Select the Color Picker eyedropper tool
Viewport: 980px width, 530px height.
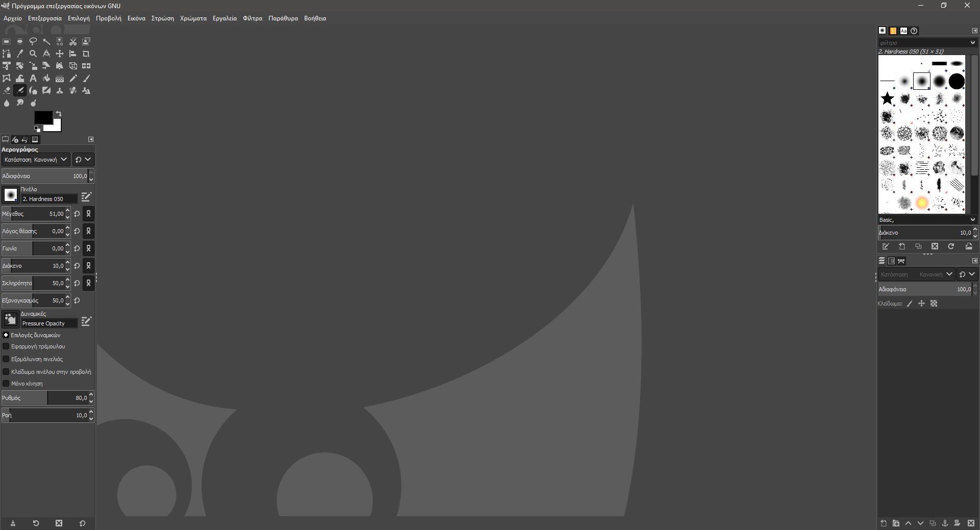(x=20, y=54)
